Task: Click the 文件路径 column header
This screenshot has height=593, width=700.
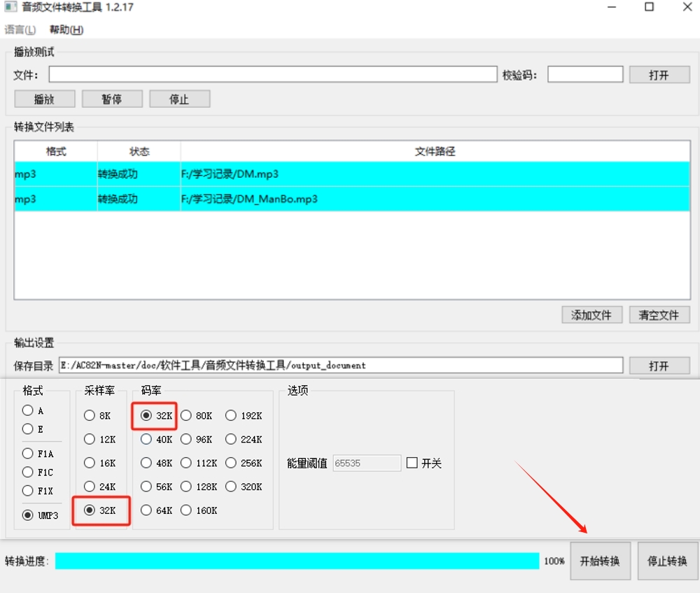Action: tap(435, 152)
